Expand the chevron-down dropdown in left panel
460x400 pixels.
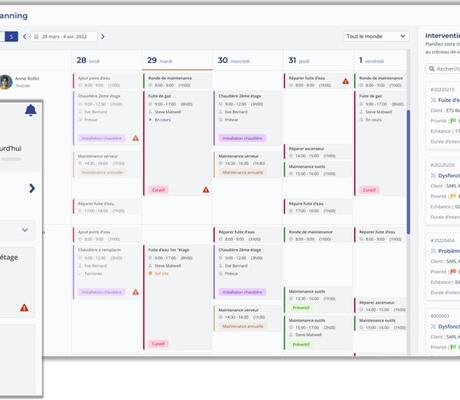click(x=25, y=230)
